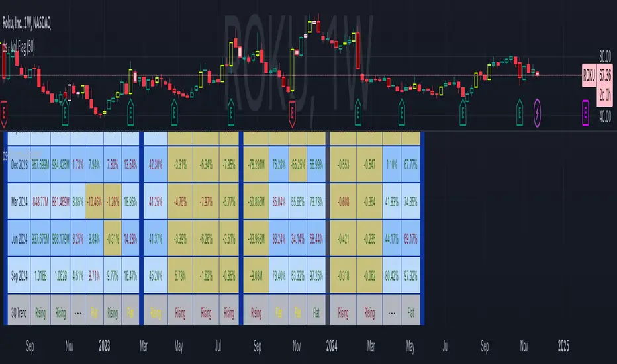
Task: Click the -65.25% yellow cell
Action: 297,165
